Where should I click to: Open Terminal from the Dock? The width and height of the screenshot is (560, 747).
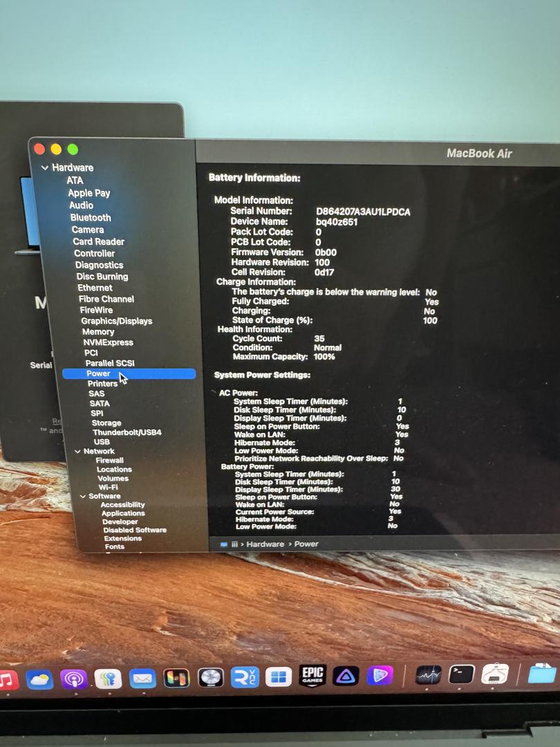461,674
